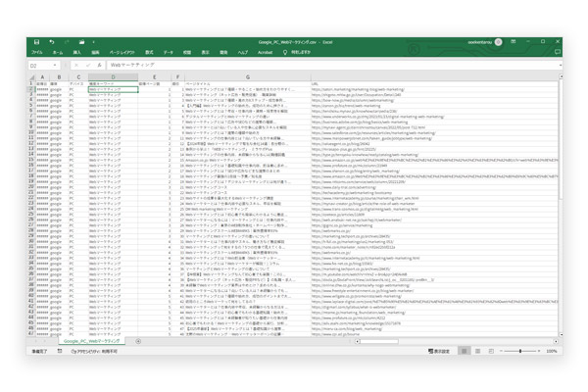
Task: Click the Undo arrow icon
Action: (x=52, y=42)
